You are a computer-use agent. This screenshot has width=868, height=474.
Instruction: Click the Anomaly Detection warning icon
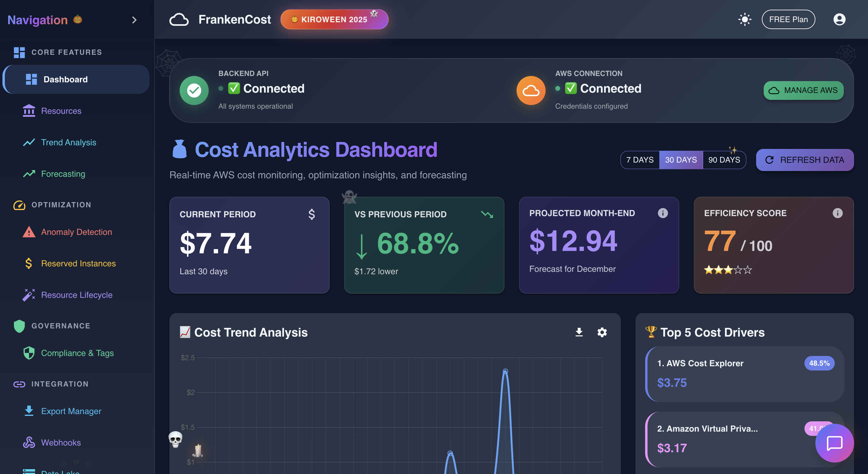29,232
